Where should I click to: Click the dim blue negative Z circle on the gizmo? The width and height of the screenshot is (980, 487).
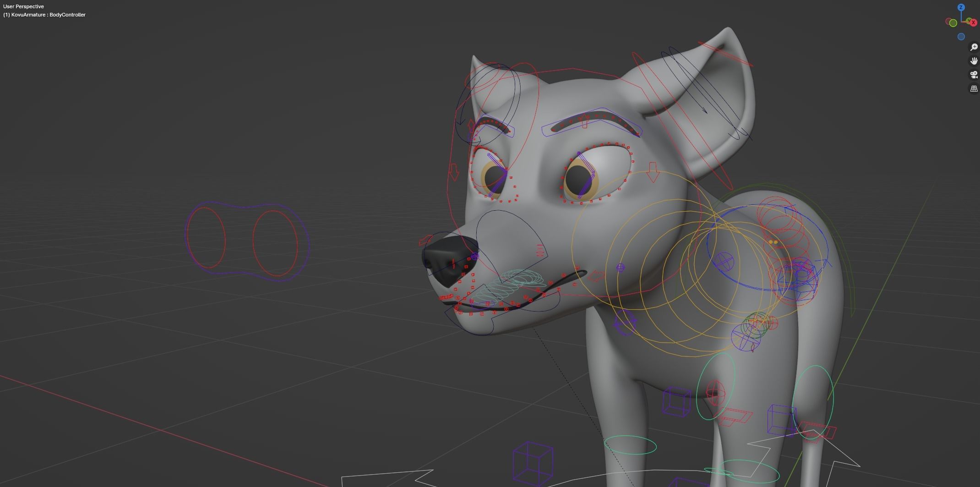[x=961, y=37]
